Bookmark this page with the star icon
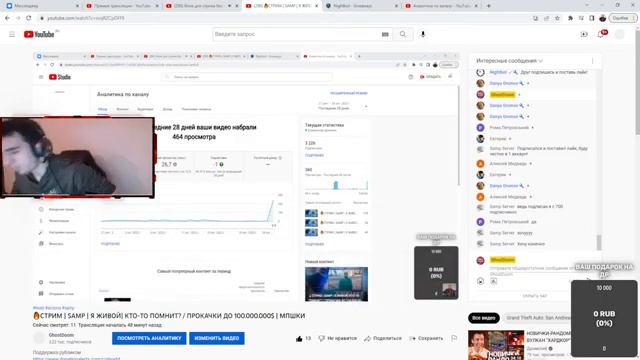The width and height of the screenshot is (640, 360). (x=557, y=18)
